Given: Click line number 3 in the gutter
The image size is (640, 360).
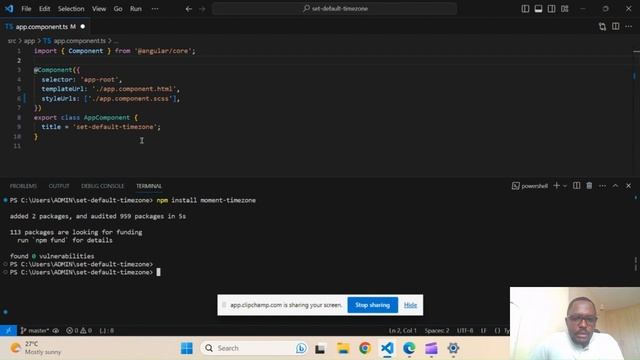Looking at the screenshot, I should [19, 70].
